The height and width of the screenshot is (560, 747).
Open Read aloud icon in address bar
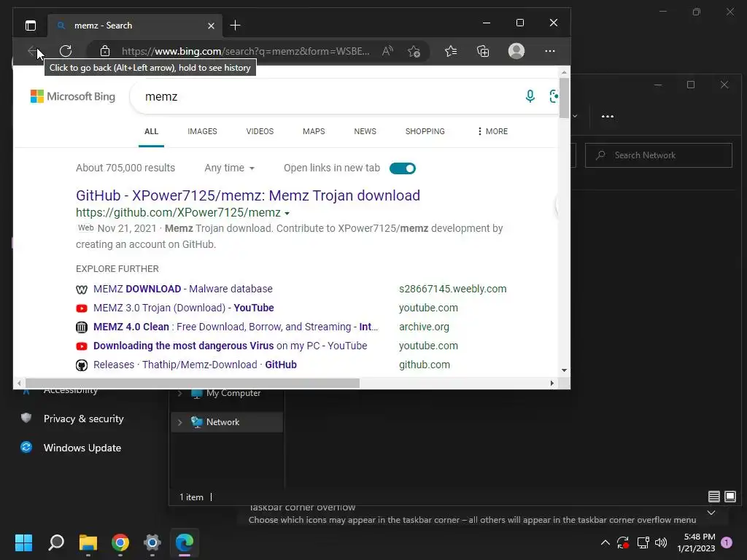[x=388, y=51]
